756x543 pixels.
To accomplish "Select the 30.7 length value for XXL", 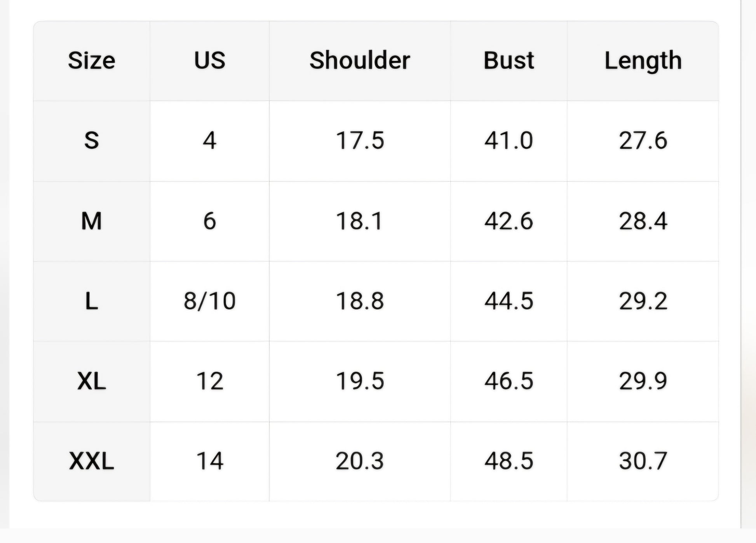I will coord(643,461).
